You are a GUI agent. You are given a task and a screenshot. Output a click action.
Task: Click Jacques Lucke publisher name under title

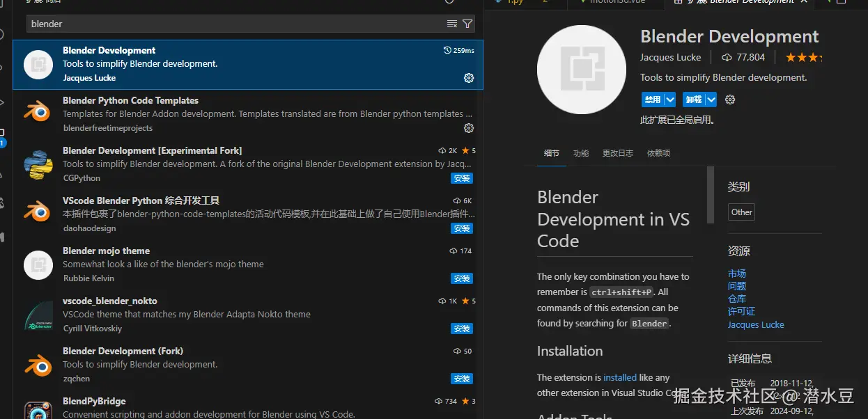click(x=671, y=57)
